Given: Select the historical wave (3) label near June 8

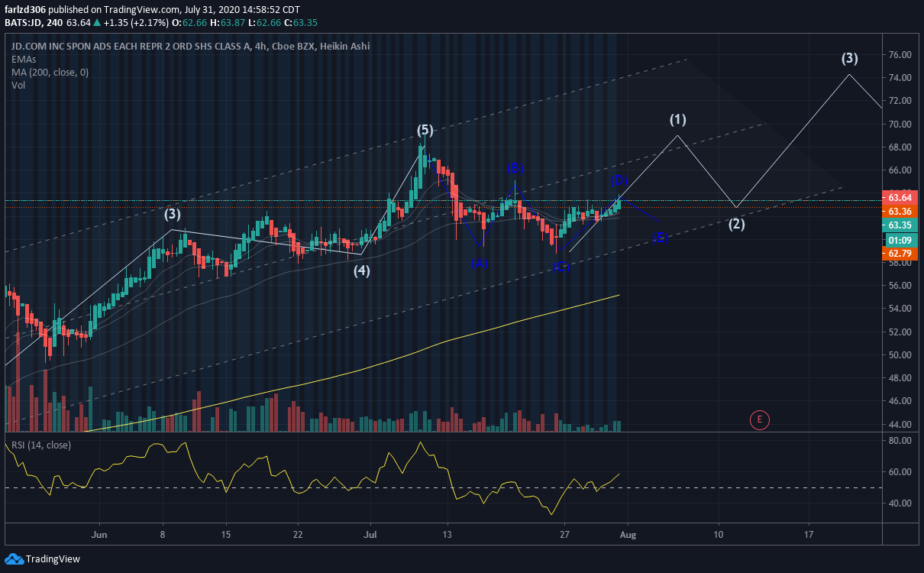Looking at the screenshot, I should point(173,214).
